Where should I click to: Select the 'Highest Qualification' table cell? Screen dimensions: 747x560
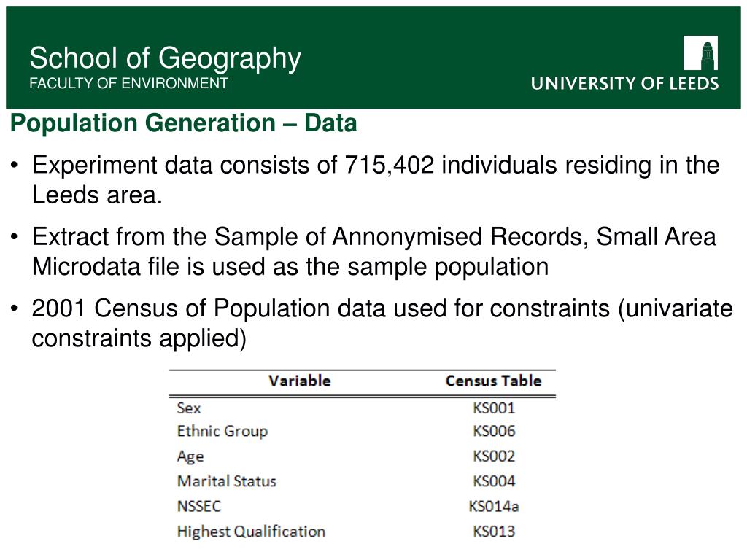(x=251, y=532)
